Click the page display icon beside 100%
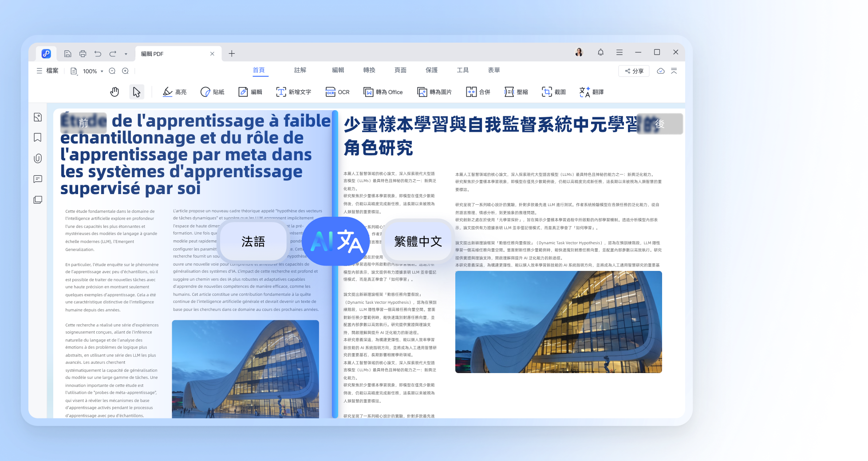The width and height of the screenshot is (868, 461). (74, 71)
